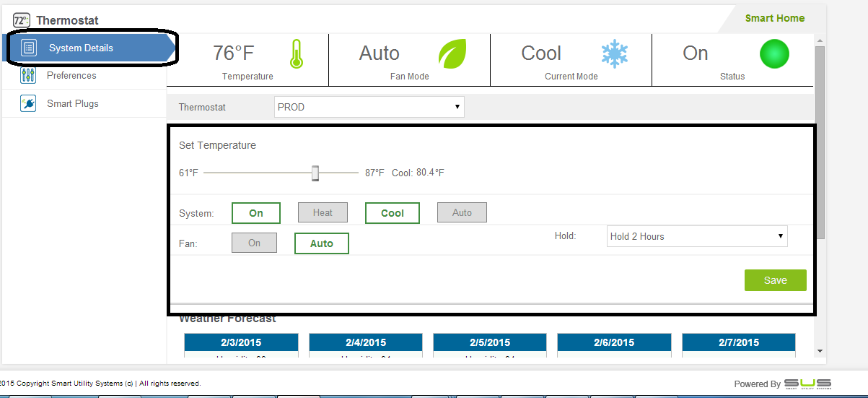Turn Fan to On
The image size is (868, 398).
point(254,243)
